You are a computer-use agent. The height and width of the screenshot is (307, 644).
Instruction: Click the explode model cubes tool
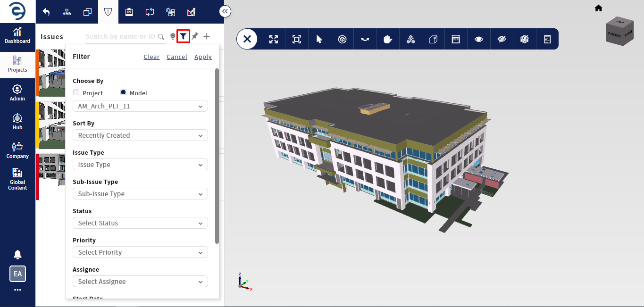tap(410, 39)
